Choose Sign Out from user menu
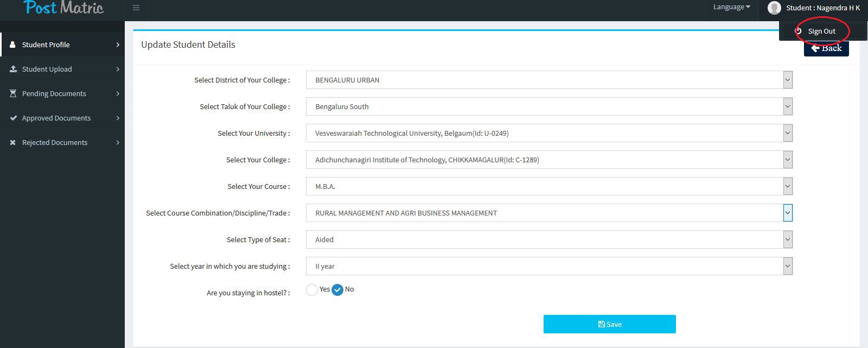The height and width of the screenshot is (348, 868). point(821,31)
